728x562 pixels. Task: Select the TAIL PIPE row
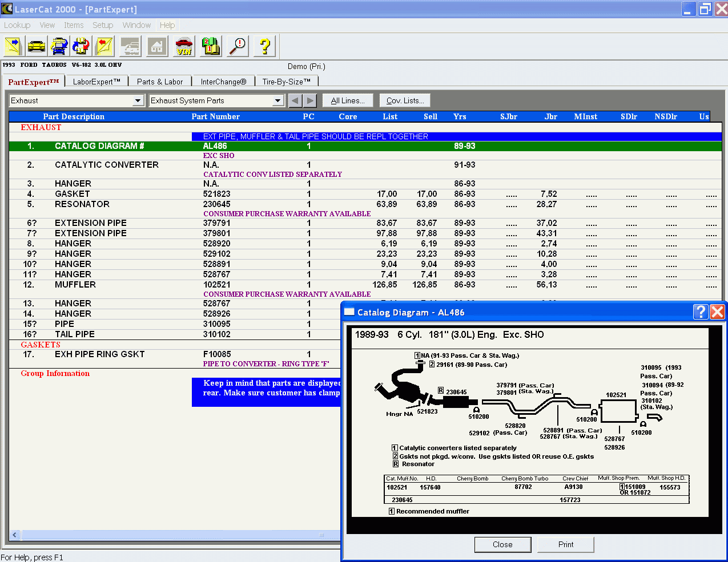[175, 334]
